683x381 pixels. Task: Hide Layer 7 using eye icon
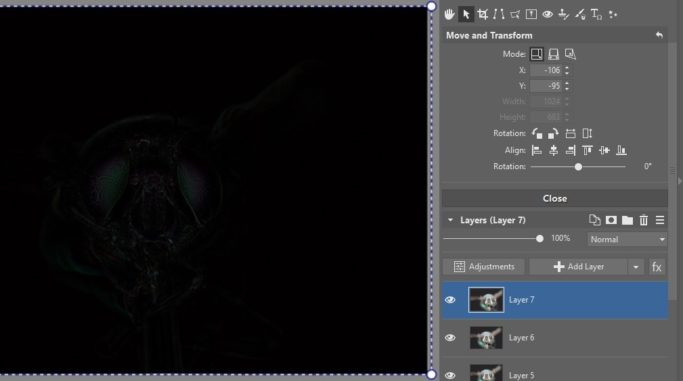450,300
